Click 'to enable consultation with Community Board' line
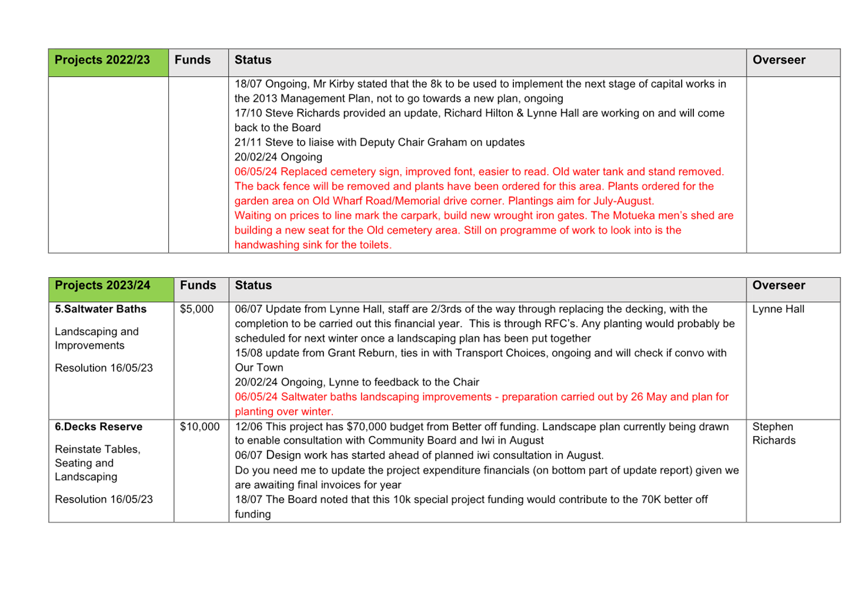The height and width of the screenshot is (596, 868). pos(389,441)
